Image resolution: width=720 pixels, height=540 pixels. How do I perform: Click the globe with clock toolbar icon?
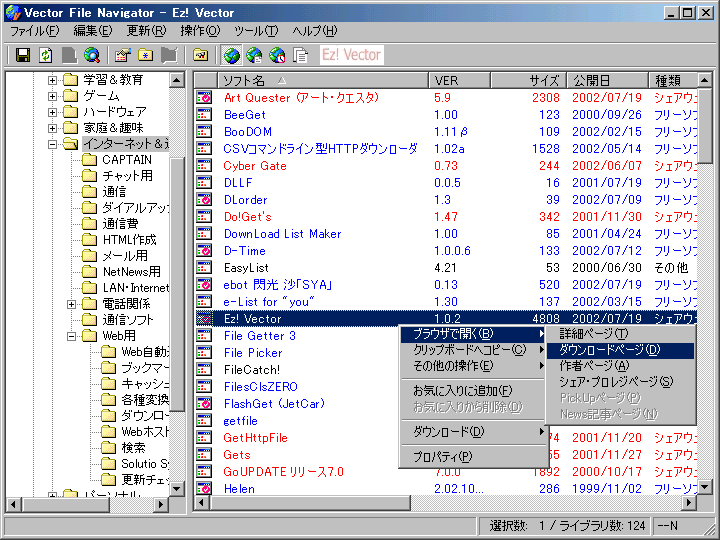click(277, 56)
